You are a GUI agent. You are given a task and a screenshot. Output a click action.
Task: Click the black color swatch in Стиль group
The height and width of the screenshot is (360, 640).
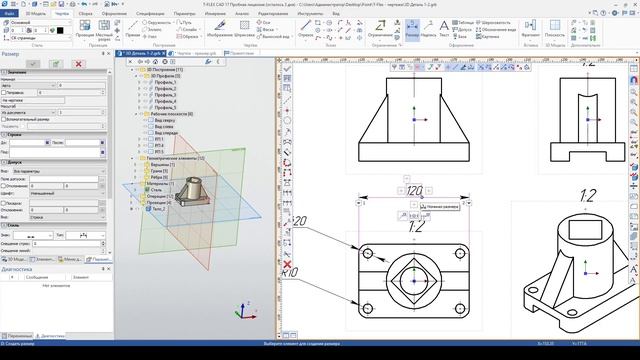pos(60,30)
